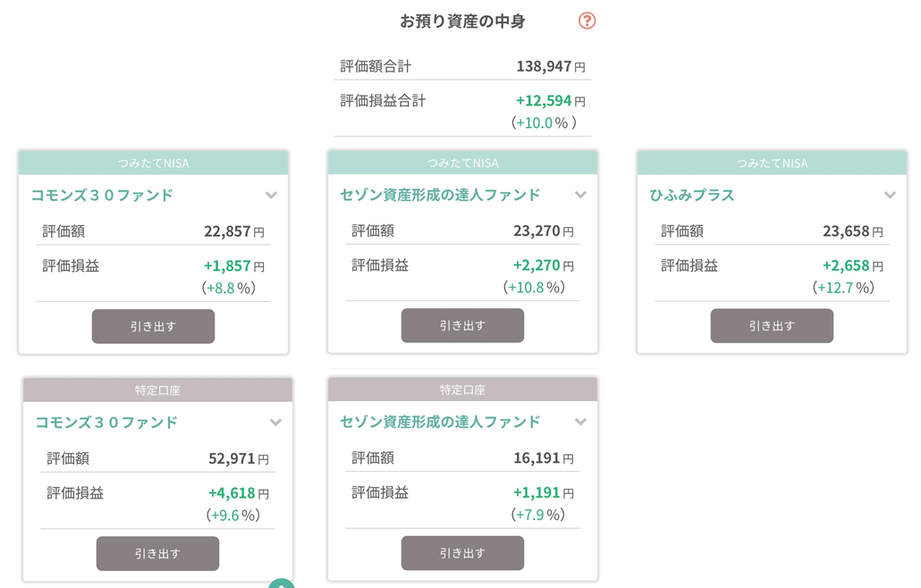Image resolution: width=921 pixels, height=588 pixels.
Task: Expand 特定口座 セゾン資産形成の達人ファンド chevron
Action: [x=580, y=422]
